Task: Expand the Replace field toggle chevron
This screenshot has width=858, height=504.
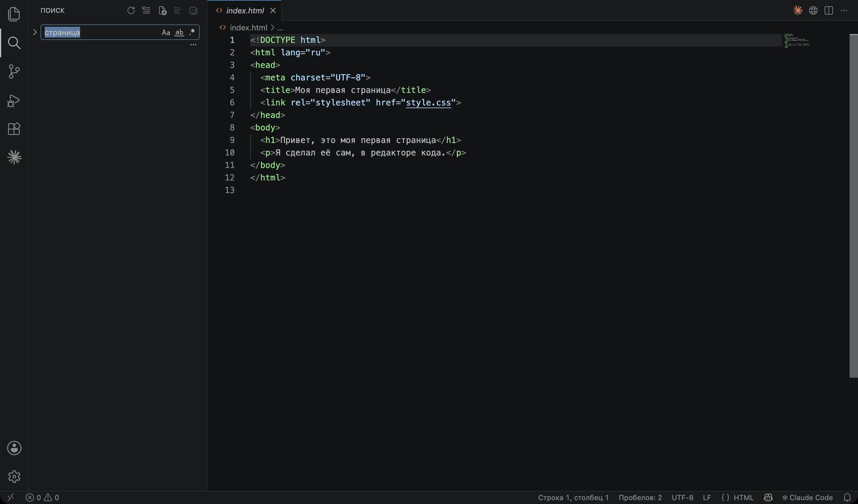Action: point(35,32)
